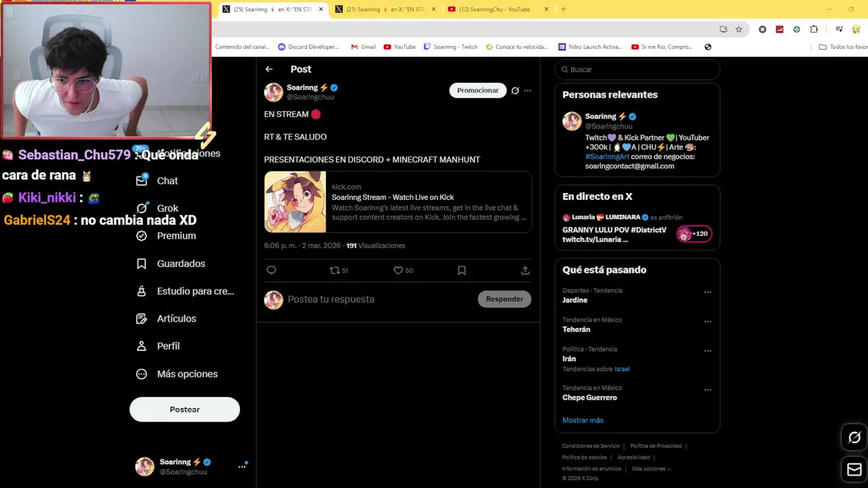Open the Gmail bookmark

point(363,47)
